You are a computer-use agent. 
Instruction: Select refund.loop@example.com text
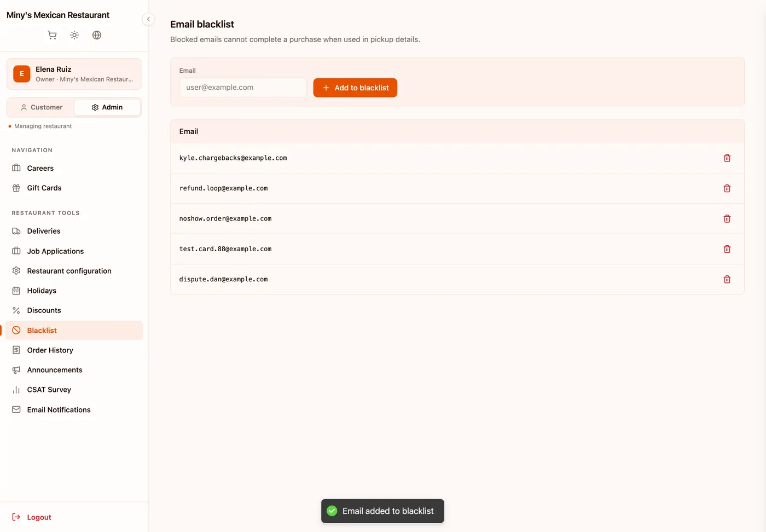223,188
